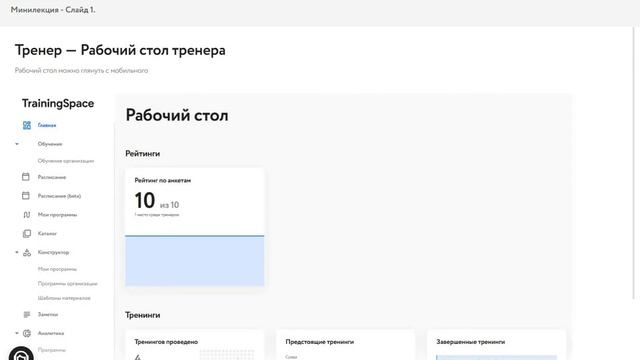Click the calendar icon beside Расписание
This screenshot has height=360, width=640.
pos(26,177)
